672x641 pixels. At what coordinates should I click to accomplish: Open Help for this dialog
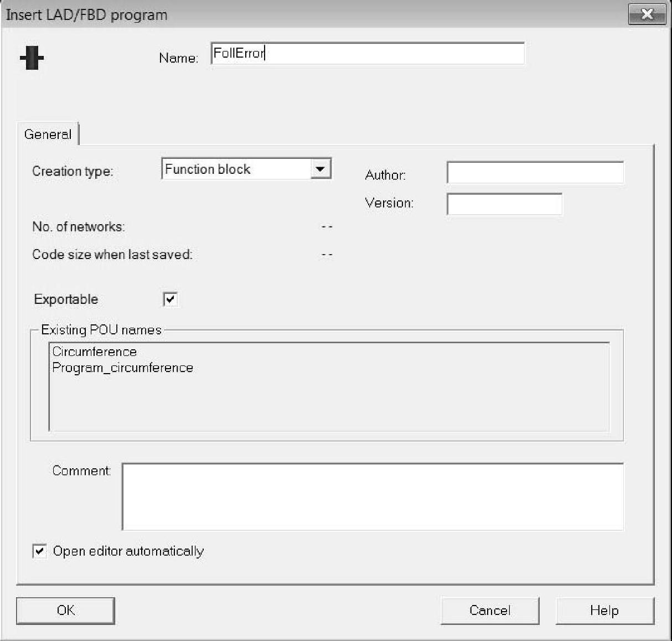(604, 611)
